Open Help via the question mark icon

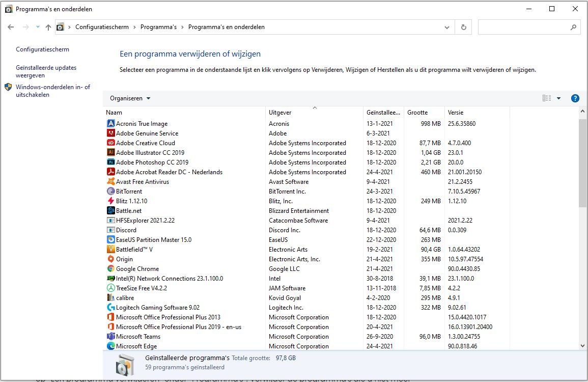[x=575, y=98]
